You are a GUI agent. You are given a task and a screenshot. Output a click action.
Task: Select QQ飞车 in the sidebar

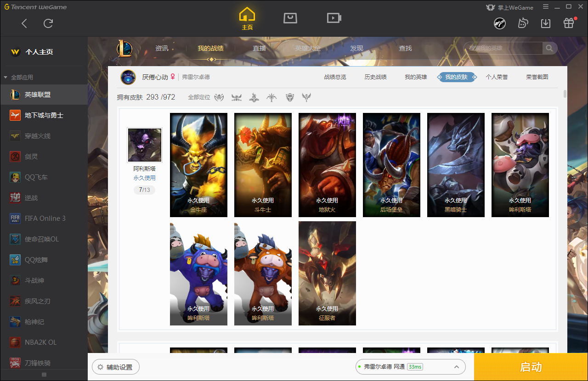(x=44, y=177)
